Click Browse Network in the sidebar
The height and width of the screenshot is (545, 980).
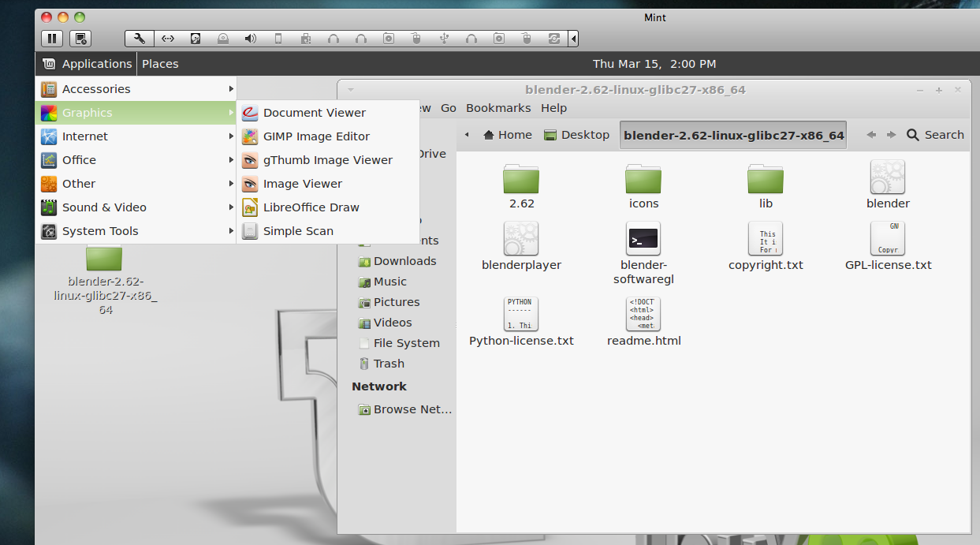404,409
